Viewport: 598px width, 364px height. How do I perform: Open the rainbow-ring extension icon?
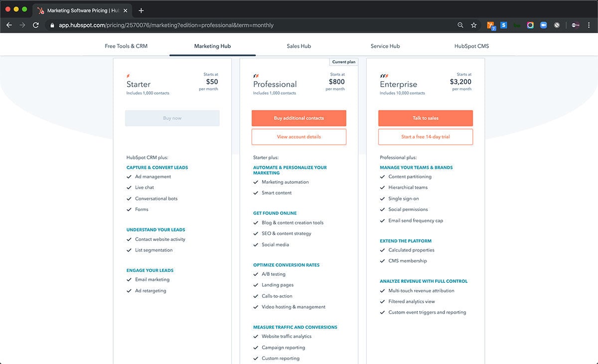[530, 25]
